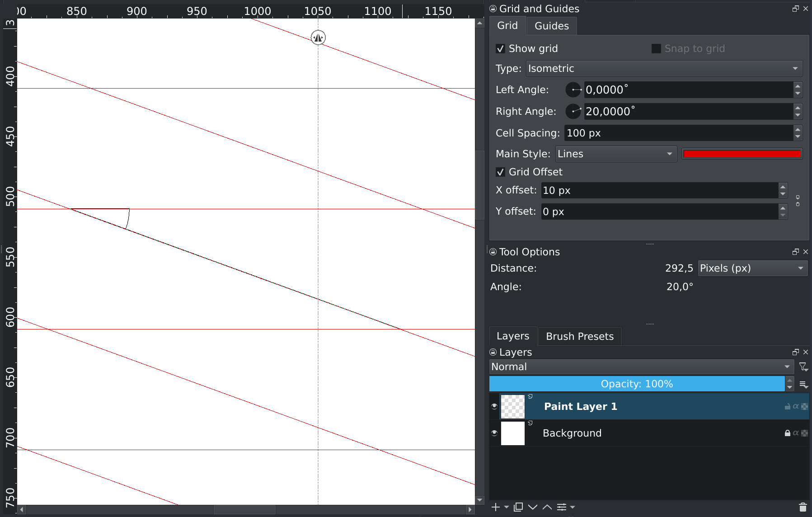Click the canvas scroll-left arrow
The image size is (812, 517).
coord(22,510)
